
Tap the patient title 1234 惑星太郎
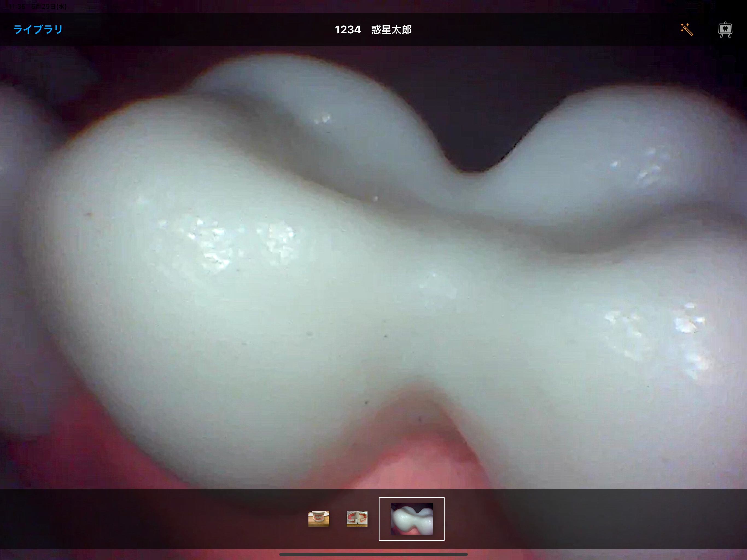click(x=373, y=30)
